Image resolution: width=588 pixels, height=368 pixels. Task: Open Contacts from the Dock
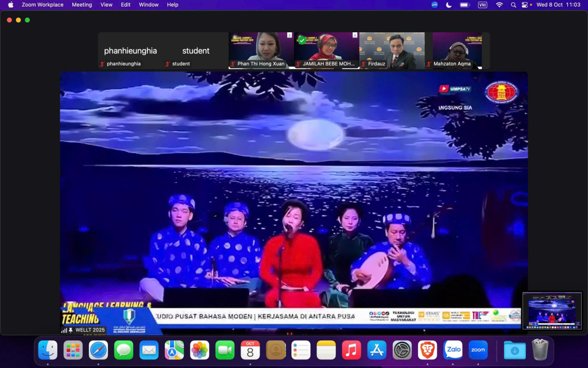pyautogui.click(x=276, y=350)
